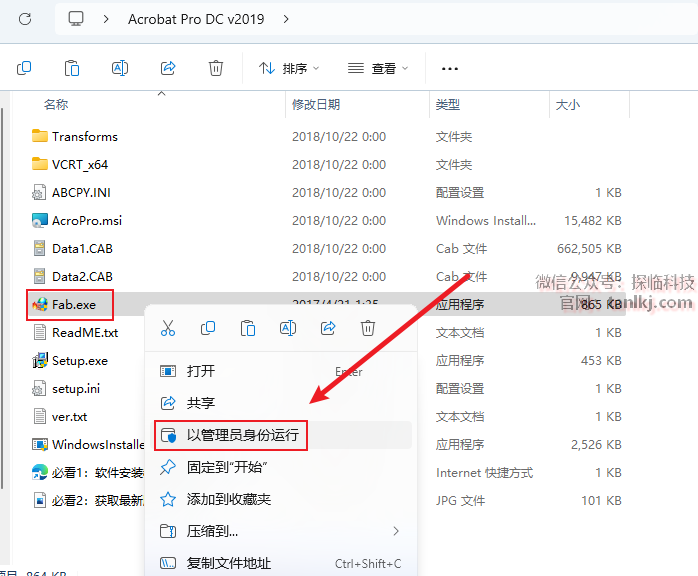Click the 2,526 KB size cell
The image size is (698, 576).
pyautogui.click(x=597, y=444)
